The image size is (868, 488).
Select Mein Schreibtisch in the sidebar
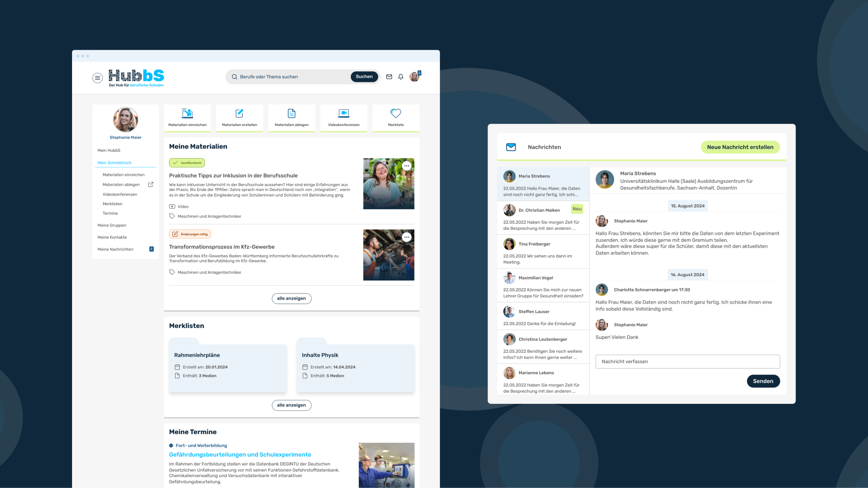point(114,163)
